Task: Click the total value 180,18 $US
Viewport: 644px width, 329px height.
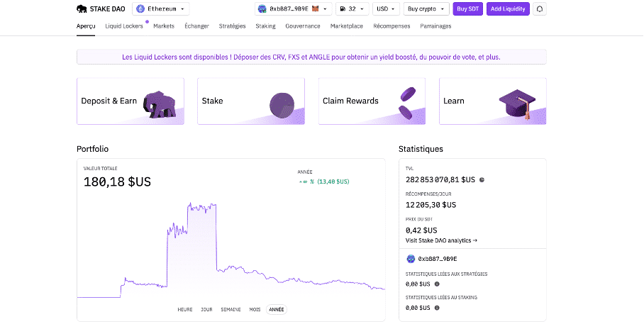Action: [x=117, y=182]
